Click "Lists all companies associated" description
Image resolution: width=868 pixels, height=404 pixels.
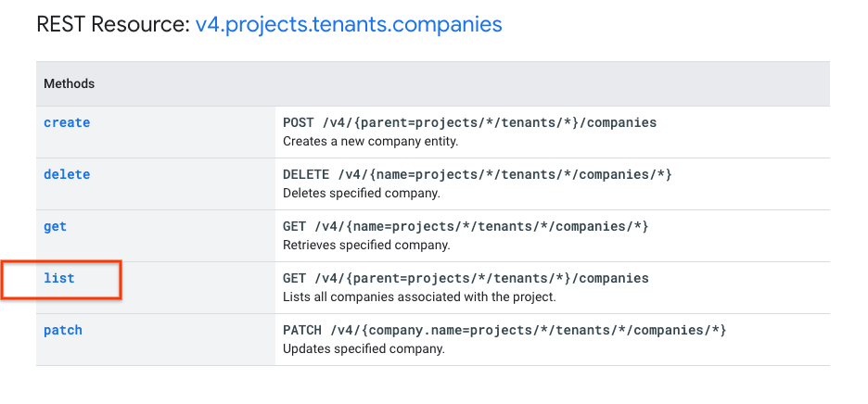click(419, 297)
